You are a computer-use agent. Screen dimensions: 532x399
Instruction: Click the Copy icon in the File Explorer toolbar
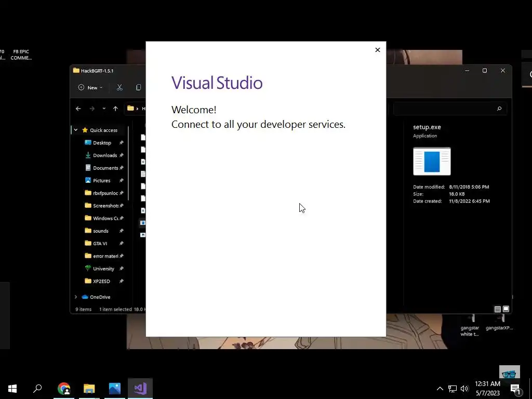138,87
